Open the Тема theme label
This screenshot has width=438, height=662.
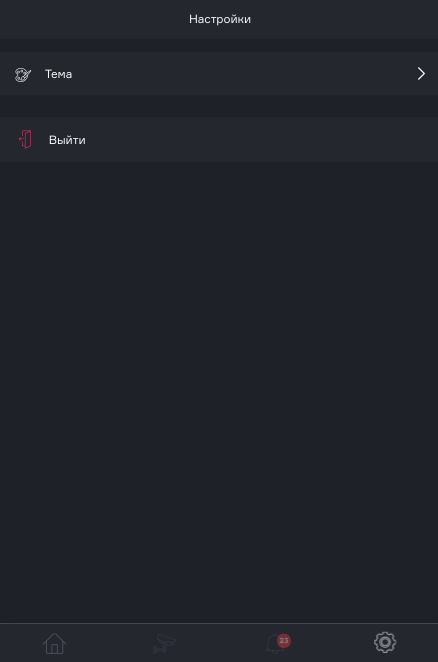point(58,74)
